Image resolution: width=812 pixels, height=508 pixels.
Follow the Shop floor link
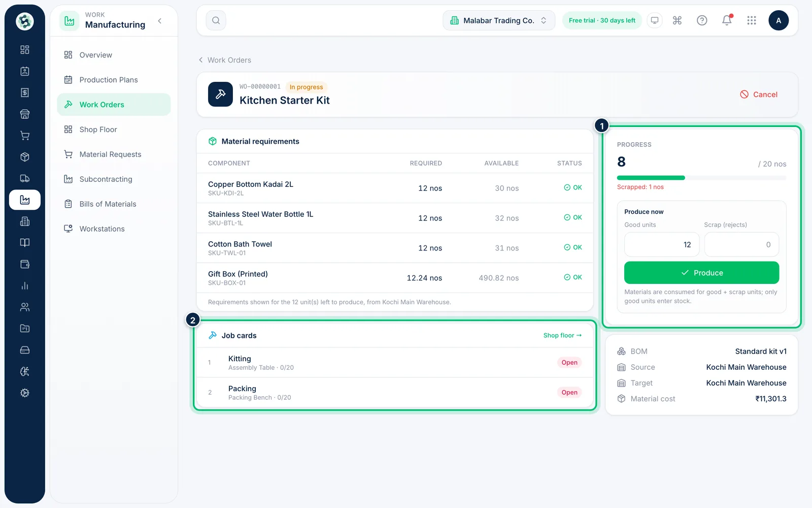[x=562, y=335]
